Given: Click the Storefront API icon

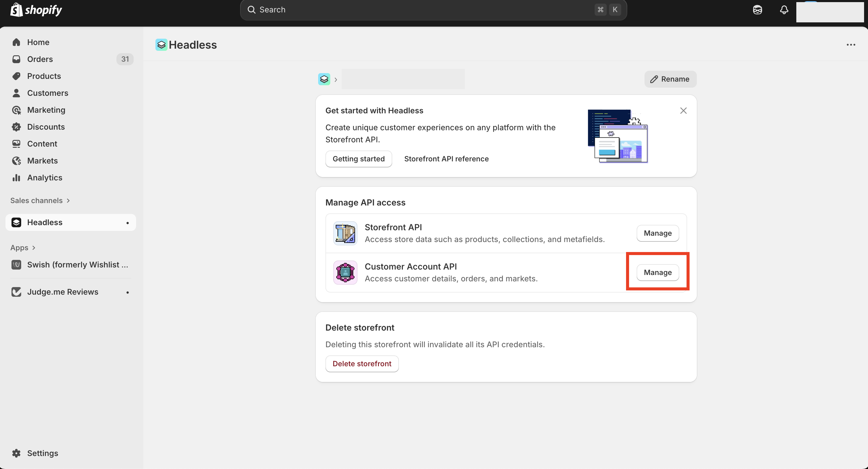Looking at the screenshot, I should coord(345,233).
